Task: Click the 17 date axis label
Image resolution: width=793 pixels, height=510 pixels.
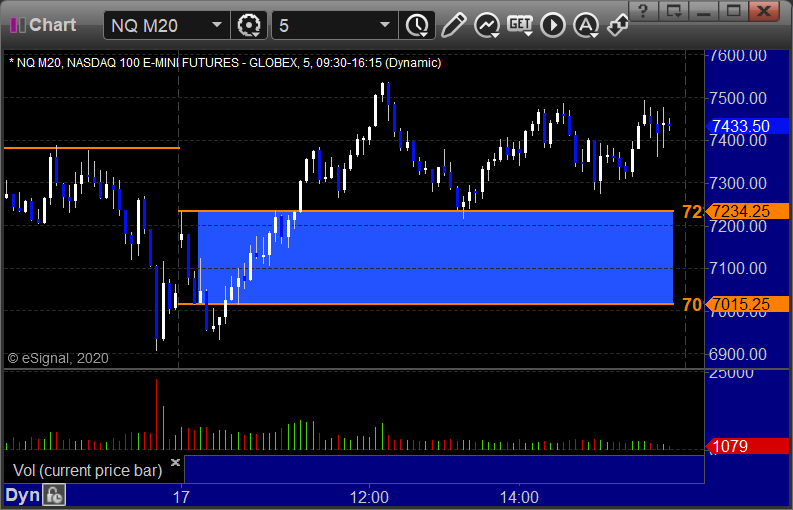Action: pyautogui.click(x=181, y=497)
